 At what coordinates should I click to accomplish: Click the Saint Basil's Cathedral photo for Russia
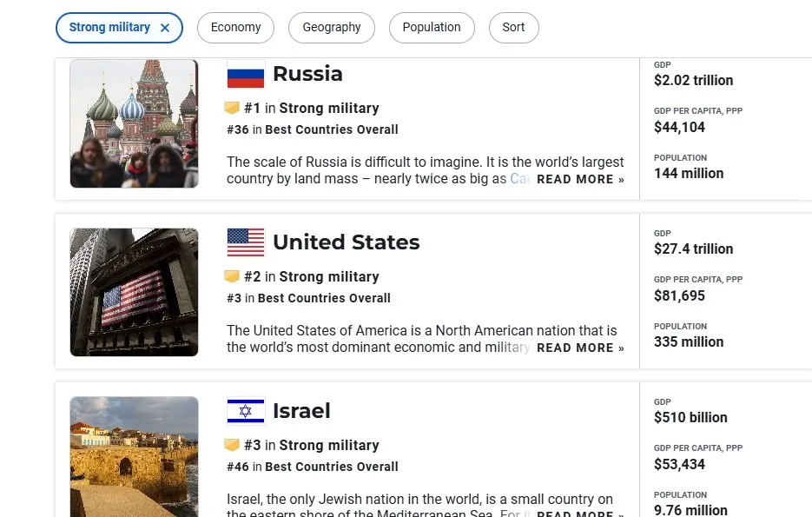click(x=134, y=123)
